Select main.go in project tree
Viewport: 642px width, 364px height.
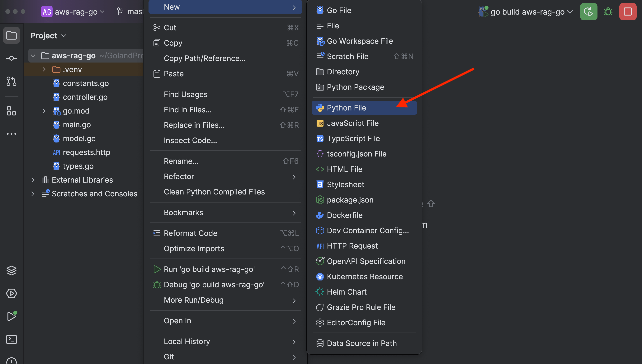[77, 124]
